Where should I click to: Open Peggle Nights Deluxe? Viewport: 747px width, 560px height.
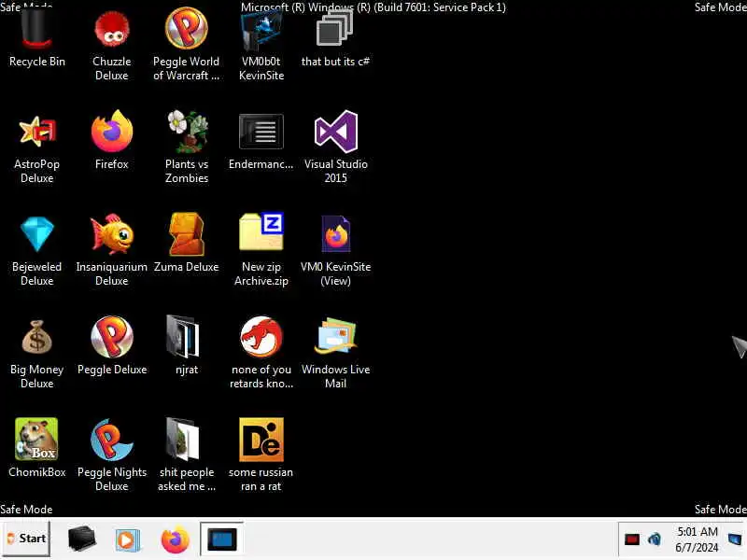point(111,455)
